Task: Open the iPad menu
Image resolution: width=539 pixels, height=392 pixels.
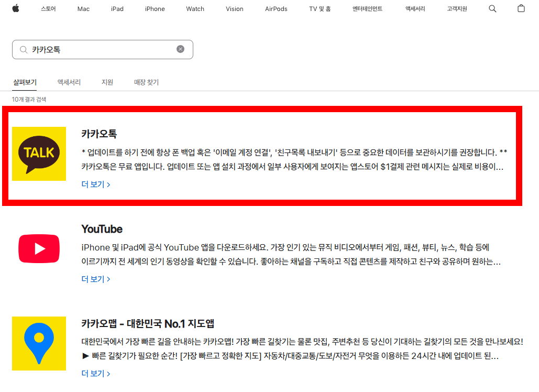Action: click(117, 8)
